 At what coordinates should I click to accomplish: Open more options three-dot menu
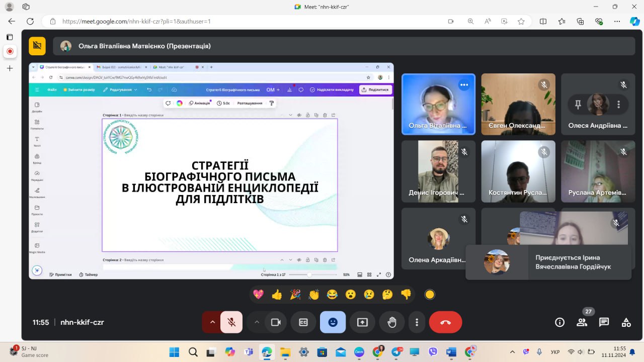coord(417,322)
